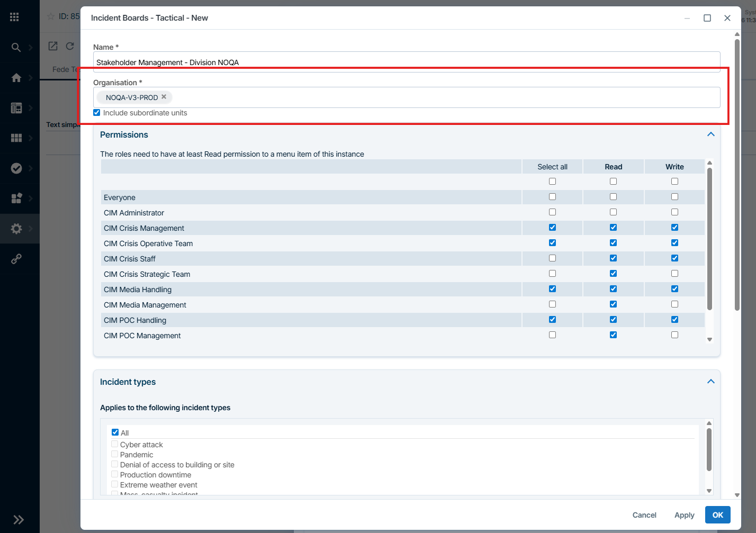The width and height of the screenshot is (756, 533).
Task: Click the app launcher grid icon
Action: point(14,17)
